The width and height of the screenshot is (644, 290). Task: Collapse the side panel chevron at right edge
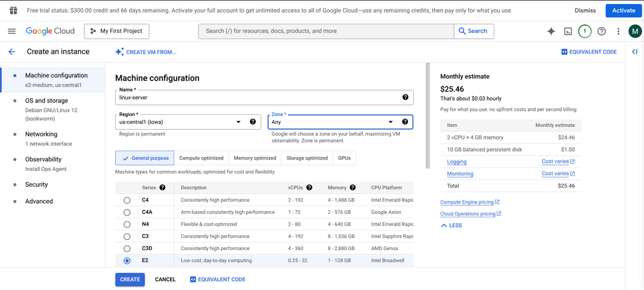(634, 52)
